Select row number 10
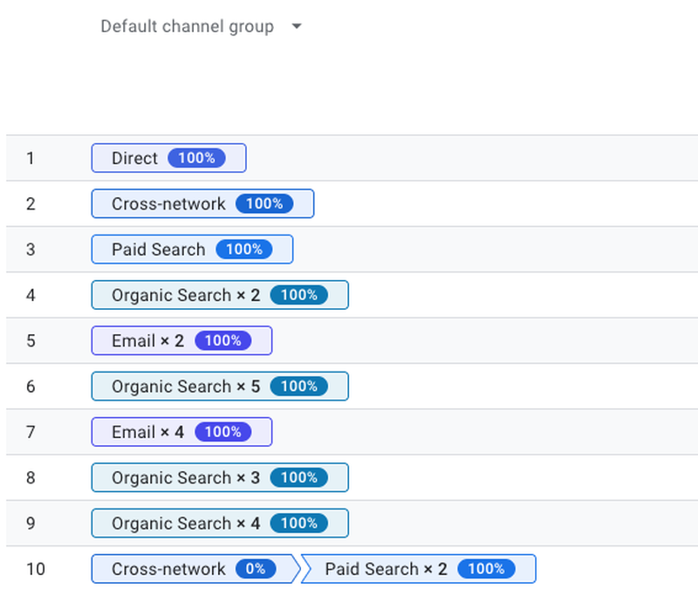This screenshot has width=698, height=616. pyautogui.click(x=36, y=569)
